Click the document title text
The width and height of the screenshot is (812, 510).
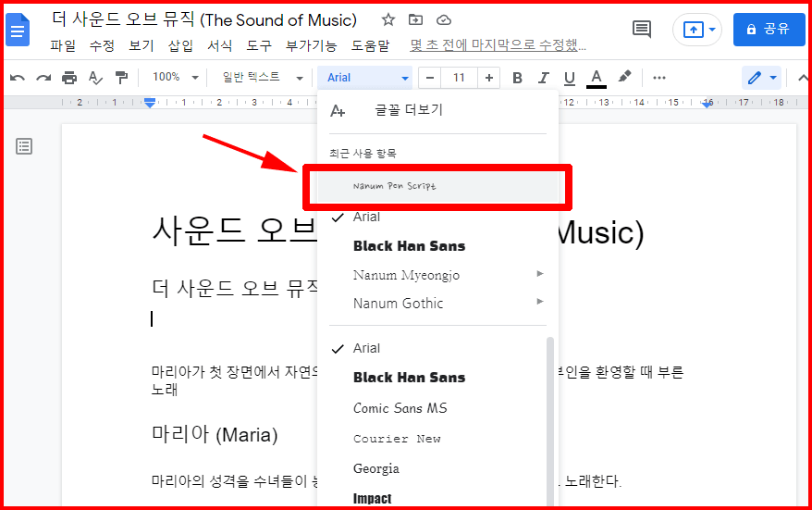pos(204,20)
